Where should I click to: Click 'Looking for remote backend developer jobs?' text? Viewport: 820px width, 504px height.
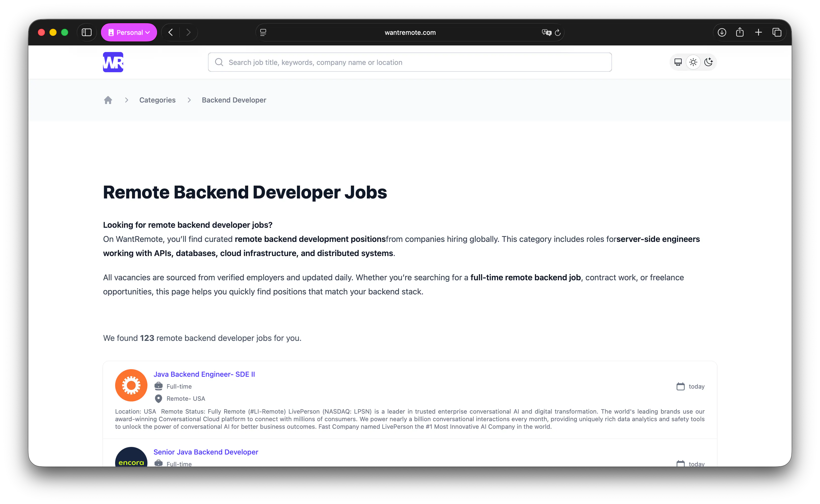click(x=188, y=225)
